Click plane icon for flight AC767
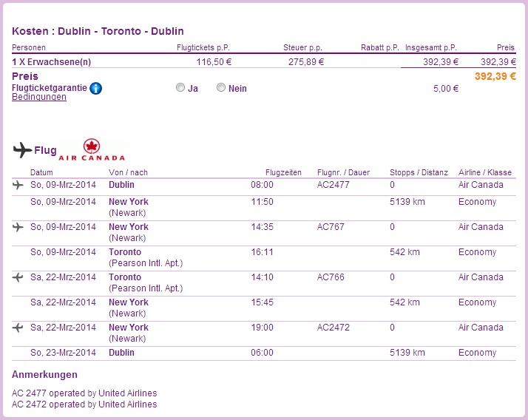 (x=18, y=227)
